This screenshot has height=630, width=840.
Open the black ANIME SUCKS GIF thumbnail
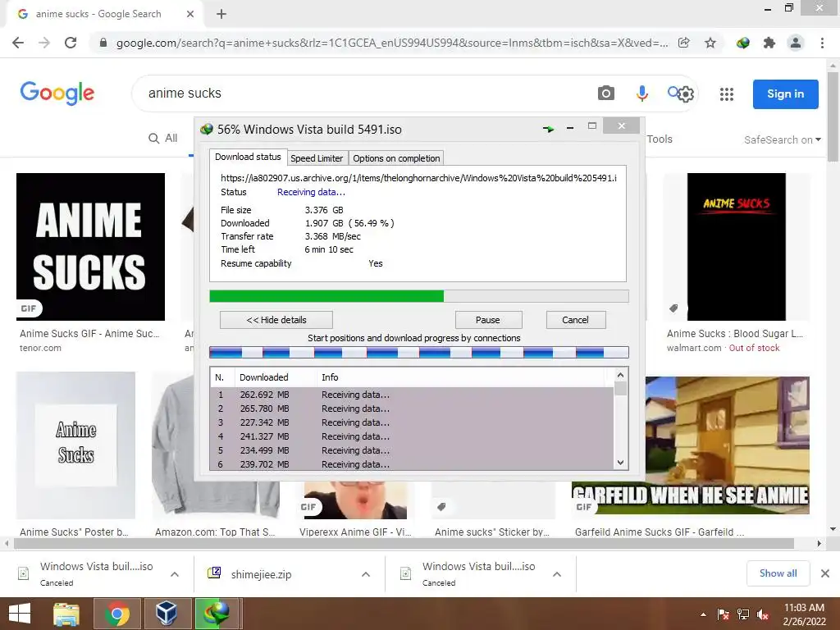[90, 246]
